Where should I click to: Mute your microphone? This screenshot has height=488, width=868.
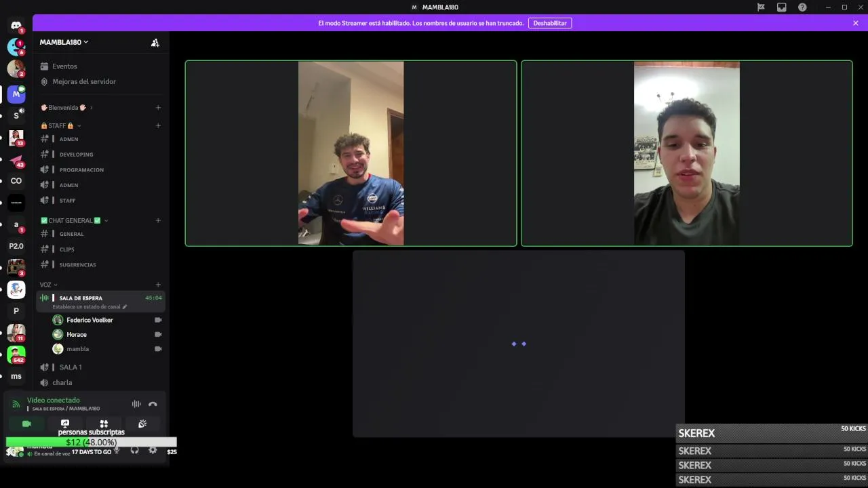coord(117,450)
